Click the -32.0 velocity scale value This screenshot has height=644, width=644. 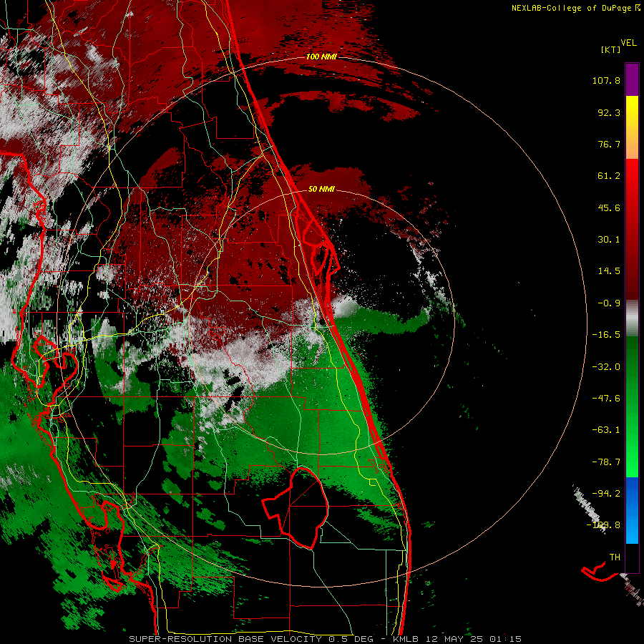point(606,367)
